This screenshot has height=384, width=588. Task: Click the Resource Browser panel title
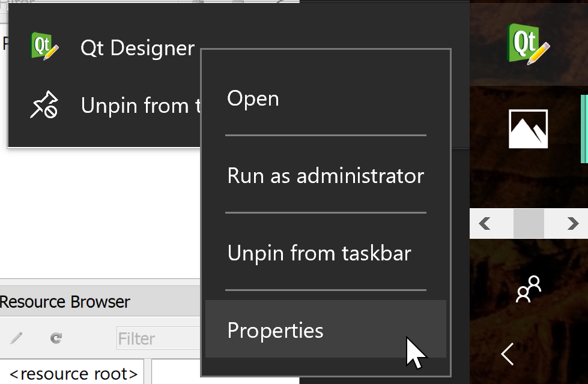[x=64, y=302]
